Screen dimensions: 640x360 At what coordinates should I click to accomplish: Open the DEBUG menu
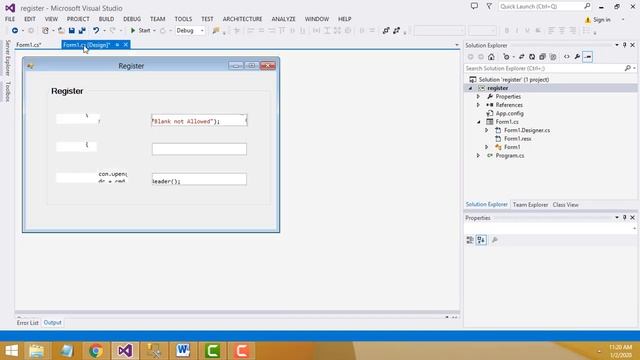click(132, 19)
